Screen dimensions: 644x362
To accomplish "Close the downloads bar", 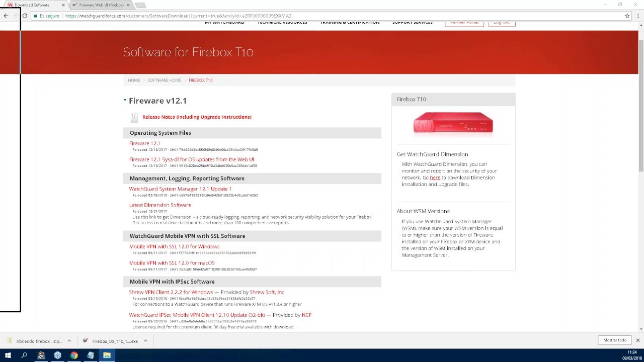I will click(637, 340).
